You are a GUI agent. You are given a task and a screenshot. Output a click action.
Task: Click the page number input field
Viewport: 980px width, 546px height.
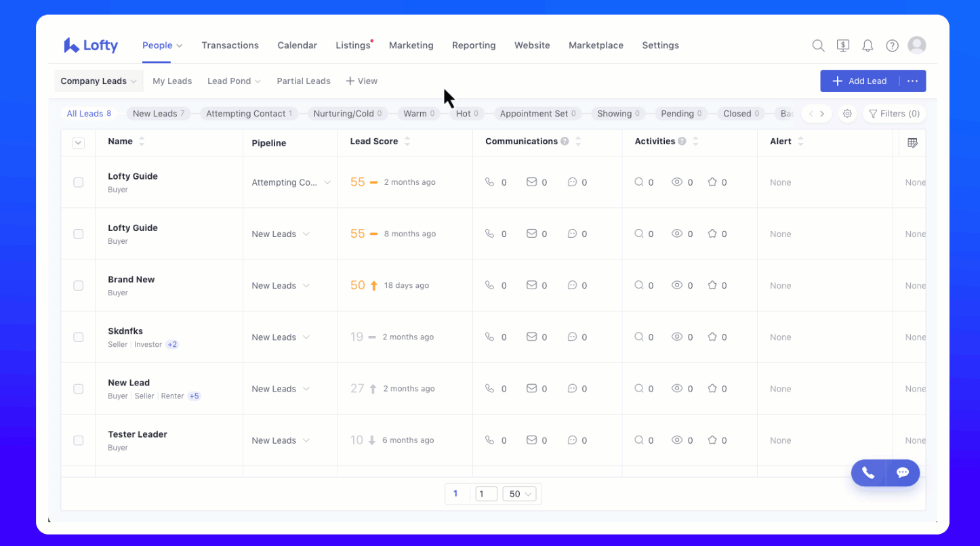pyautogui.click(x=486, y=494)
